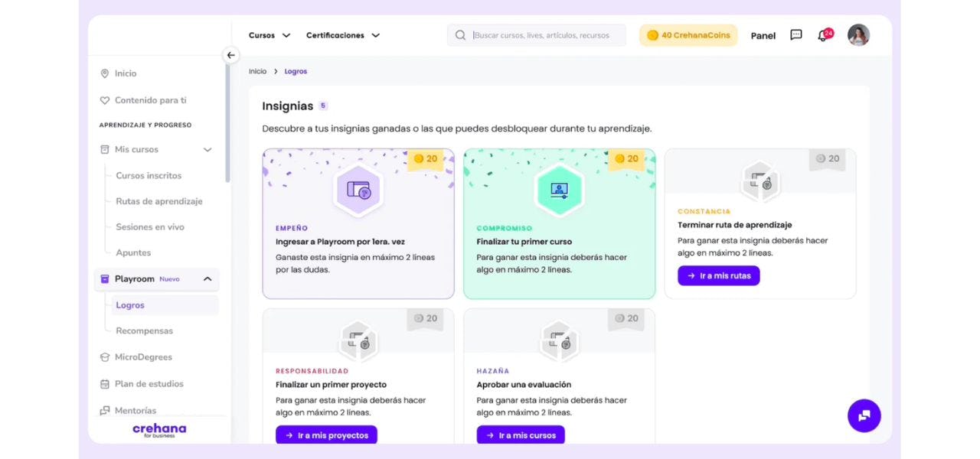Click the Ir a mis proyectos button
980x459 pixels.
(326, 435)
